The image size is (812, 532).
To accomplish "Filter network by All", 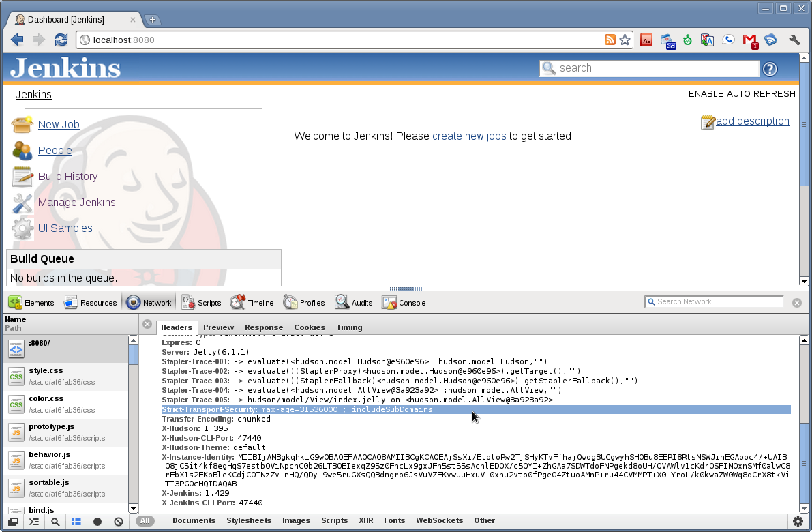I will point(145,520).
